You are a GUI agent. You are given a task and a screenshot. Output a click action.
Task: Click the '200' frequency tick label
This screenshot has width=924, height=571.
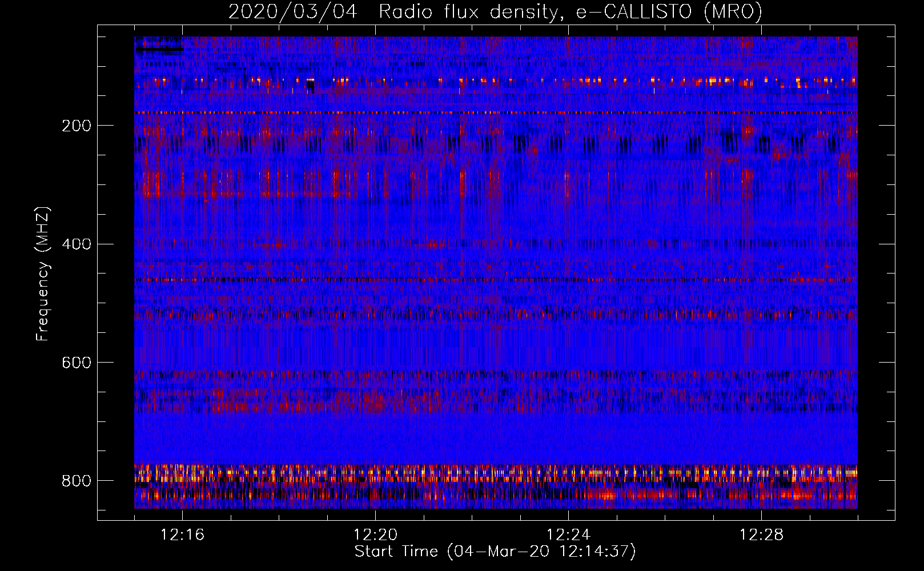(x=77, y=126)
